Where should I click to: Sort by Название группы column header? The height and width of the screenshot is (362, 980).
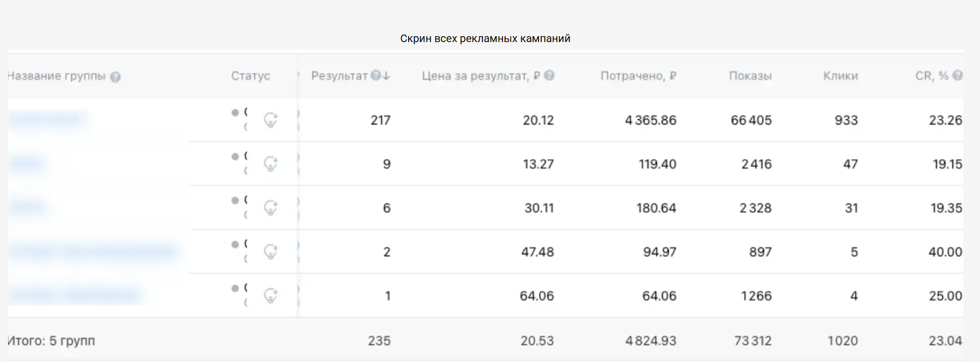pos(57,76)
